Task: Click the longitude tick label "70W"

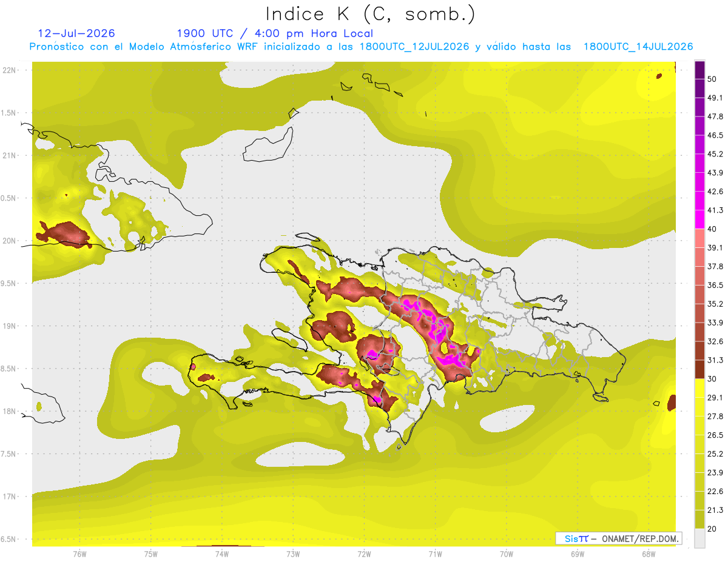Action: 507,554
